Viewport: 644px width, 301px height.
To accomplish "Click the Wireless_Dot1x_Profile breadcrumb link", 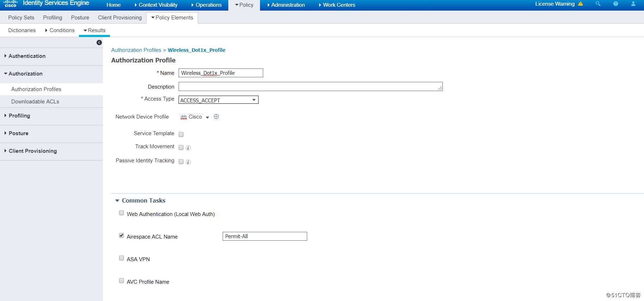I will point(197,50).
